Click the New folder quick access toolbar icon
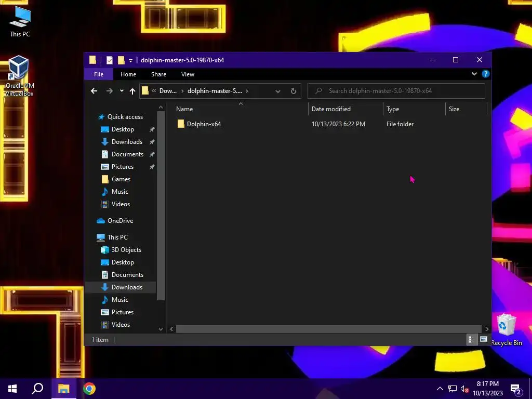This screenshot has height=399, width=532. 121,60
